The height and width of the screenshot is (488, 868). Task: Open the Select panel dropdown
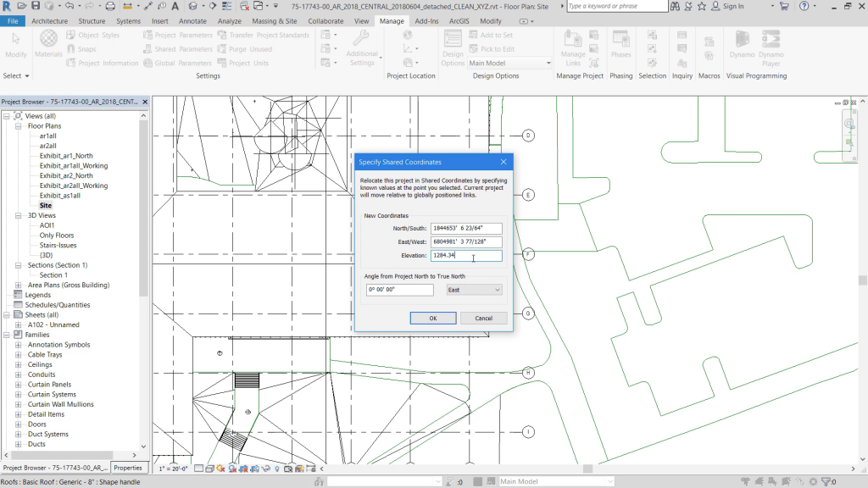(16, 75)
